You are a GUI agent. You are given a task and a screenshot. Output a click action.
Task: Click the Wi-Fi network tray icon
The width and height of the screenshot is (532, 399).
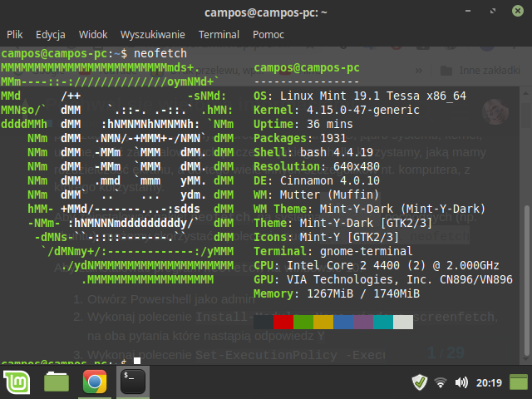441,382
